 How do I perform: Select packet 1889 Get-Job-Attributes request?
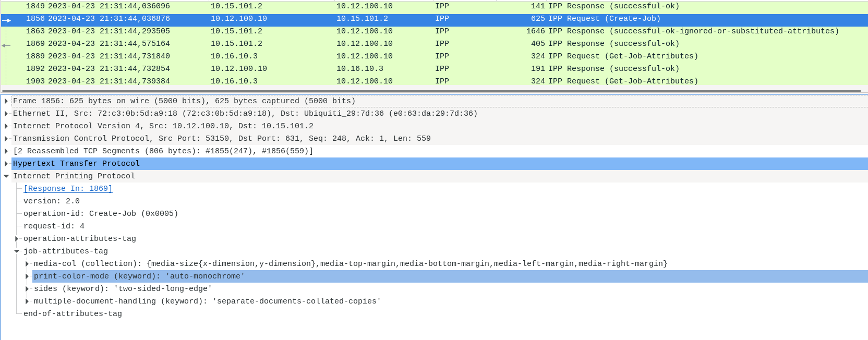365,56
